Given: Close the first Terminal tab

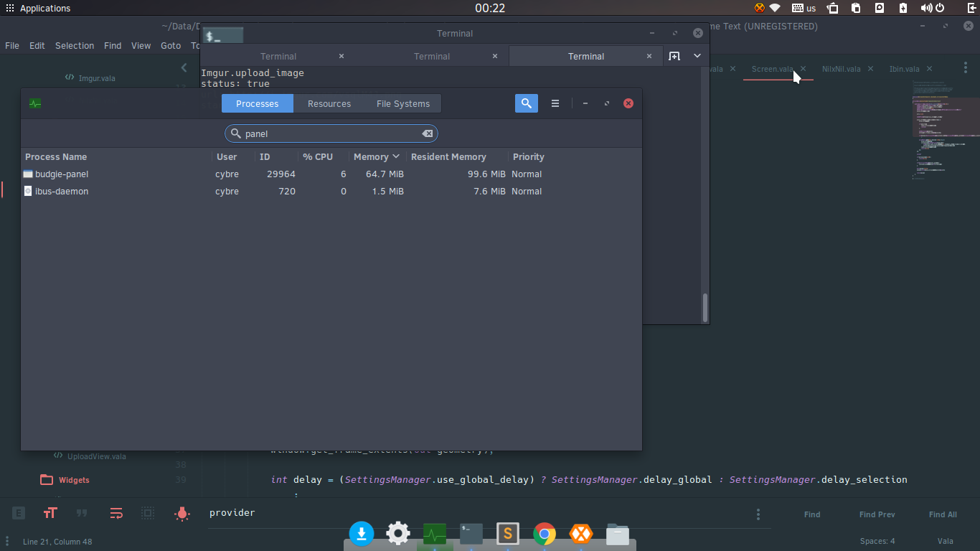Looking at the screenshot, I should 341,56.
